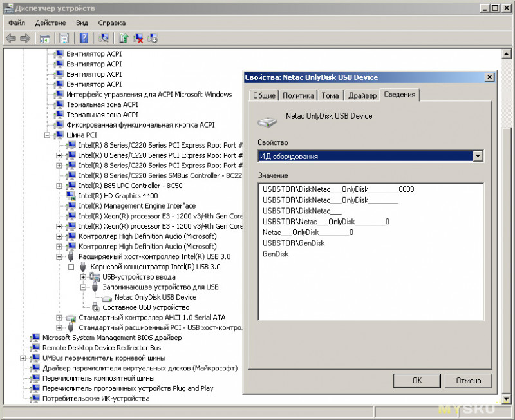The image size is (515, 420).
Task: Click the tree scrollbar up arrow
Action: click(x=506, y=54)
